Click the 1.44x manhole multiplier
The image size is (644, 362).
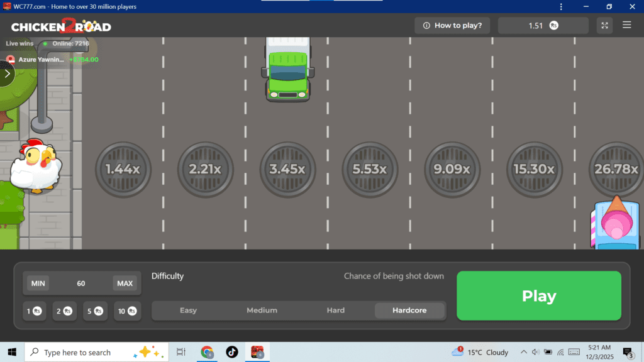(123, 169)
